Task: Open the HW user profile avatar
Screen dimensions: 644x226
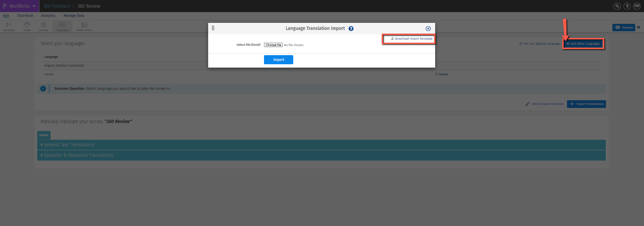Action: [637, 6]
